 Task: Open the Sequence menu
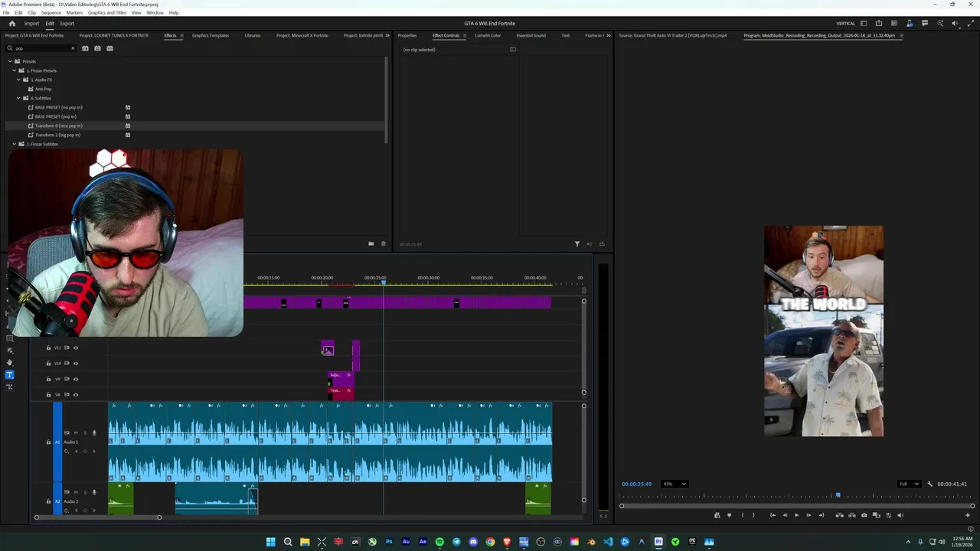[x=51, y=13]
